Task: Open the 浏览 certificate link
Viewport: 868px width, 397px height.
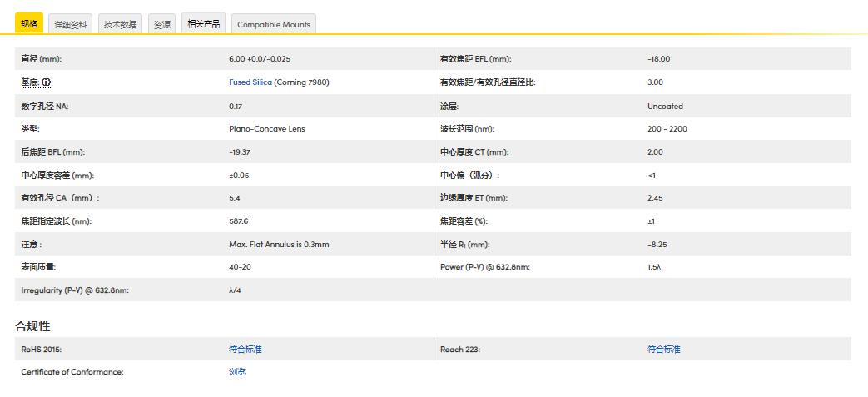Action: (x=237, y=372)
